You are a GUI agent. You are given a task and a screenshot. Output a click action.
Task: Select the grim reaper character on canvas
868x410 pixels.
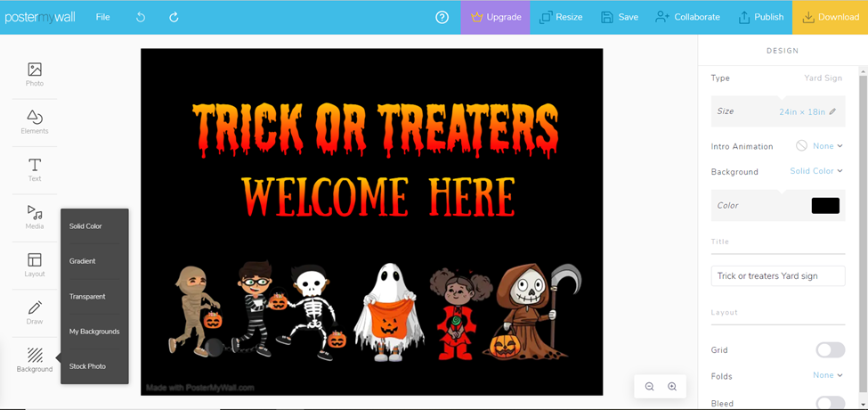coord(532,310)
